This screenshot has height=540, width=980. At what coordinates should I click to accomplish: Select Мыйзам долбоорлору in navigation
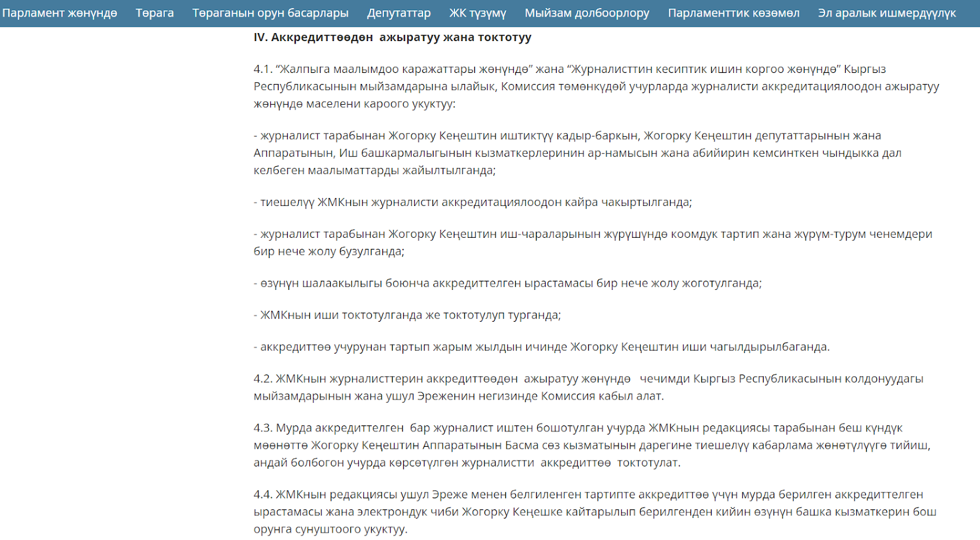point(587,13)
